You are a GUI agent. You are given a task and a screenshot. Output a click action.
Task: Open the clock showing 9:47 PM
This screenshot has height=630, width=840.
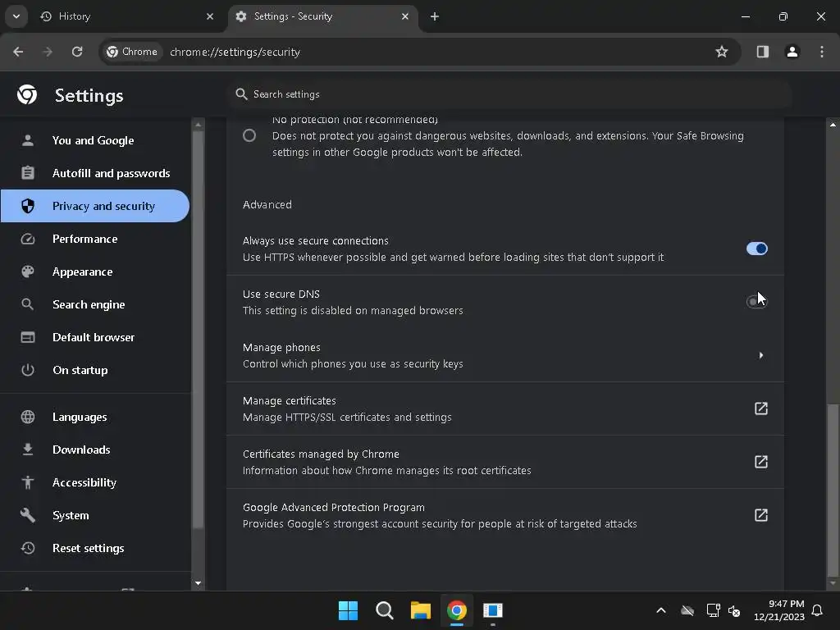click(779, 610)
